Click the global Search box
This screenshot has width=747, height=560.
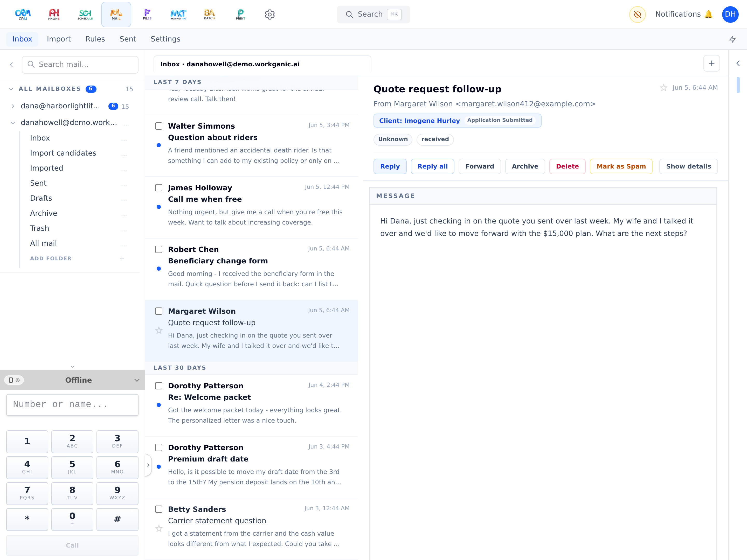(x=374, y=15)
